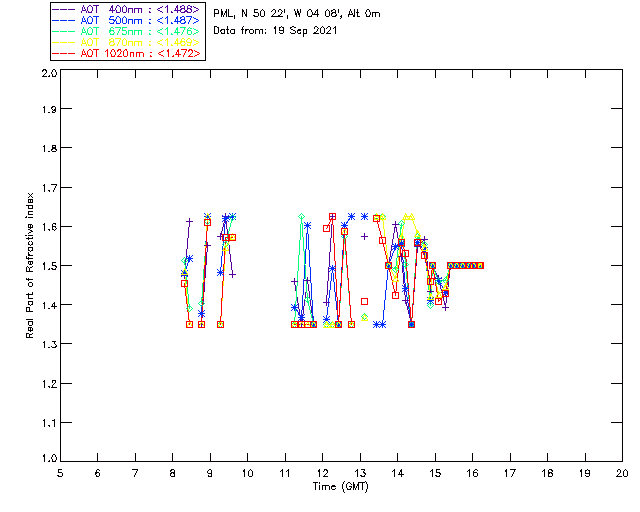
Task: Click the x-axis hour label 5
Action: point(60,473)
